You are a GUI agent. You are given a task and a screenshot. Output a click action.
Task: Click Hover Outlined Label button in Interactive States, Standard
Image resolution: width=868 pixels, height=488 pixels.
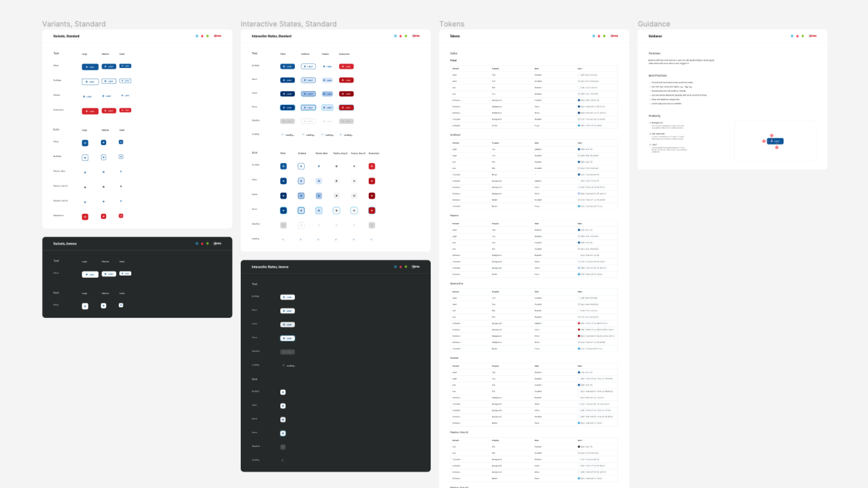click(x=308, y=80)
